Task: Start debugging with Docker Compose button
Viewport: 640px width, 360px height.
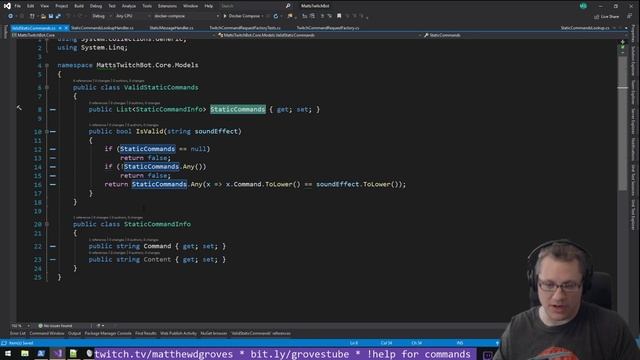Action: 243,16
